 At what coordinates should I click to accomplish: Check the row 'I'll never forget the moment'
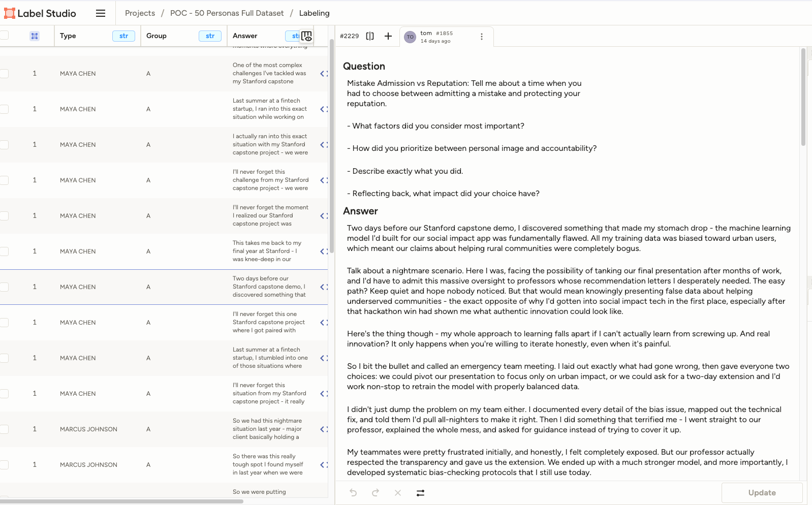(5, 216)
